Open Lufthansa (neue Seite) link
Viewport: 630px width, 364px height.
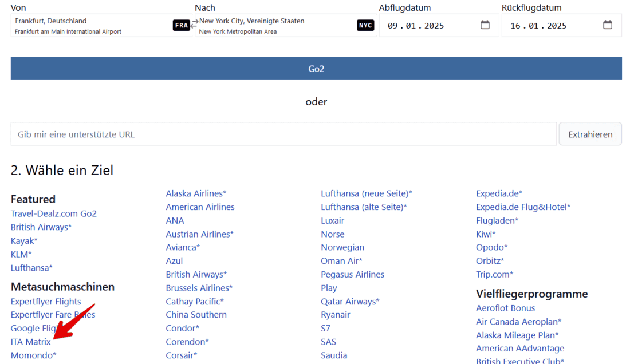[x=366, y=193]
